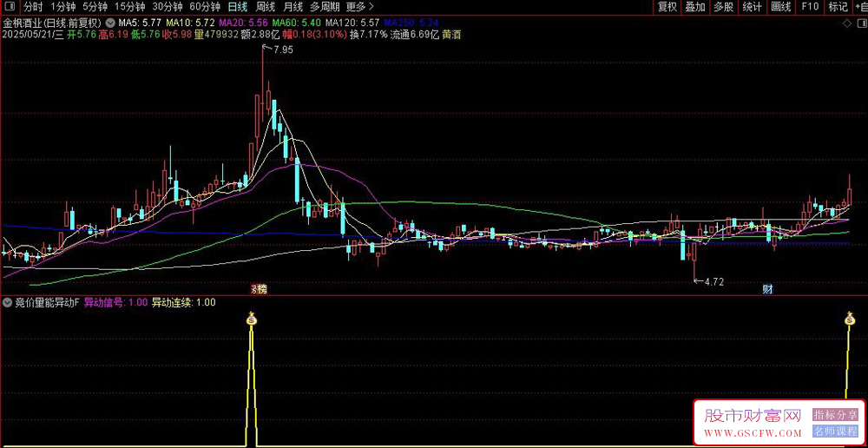Click the 标记 mark button
Image resolution: width=868 pixels, height=448 pixels.
pos(838,7)
